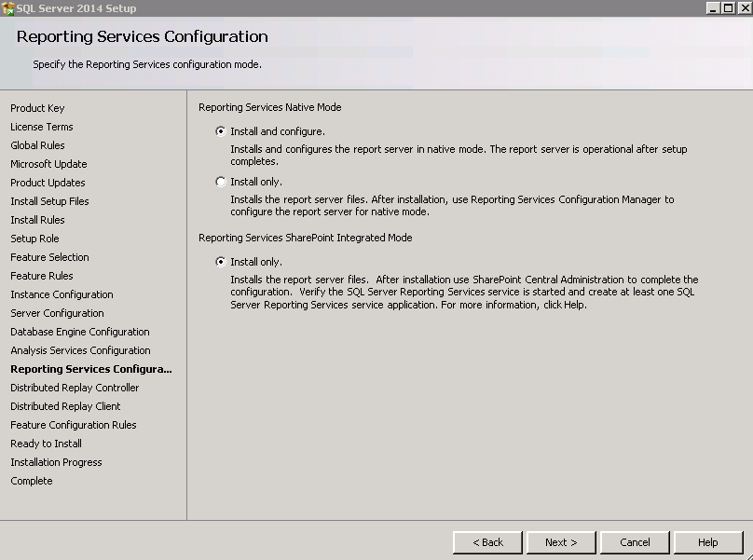The height and width of the screenshot is (560, 753).
Task: Select Native Mode 'Install and configure' radio button
Action: 221,131
